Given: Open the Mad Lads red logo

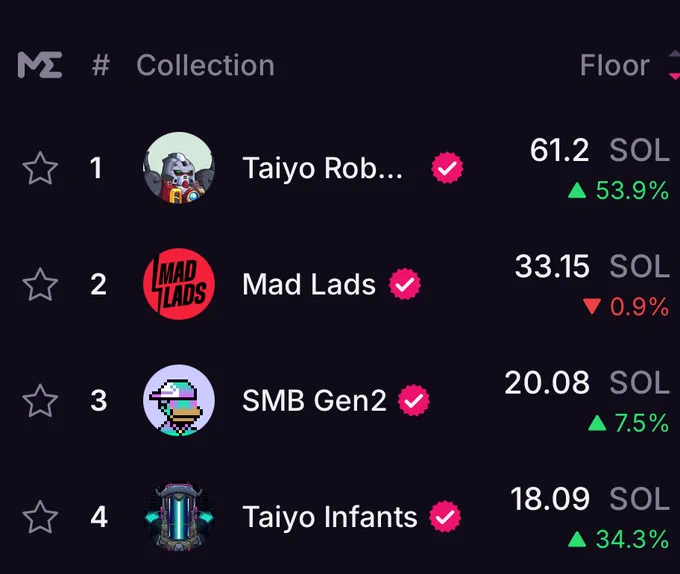Looking at the screenshot, I should [x=179, y=284].
